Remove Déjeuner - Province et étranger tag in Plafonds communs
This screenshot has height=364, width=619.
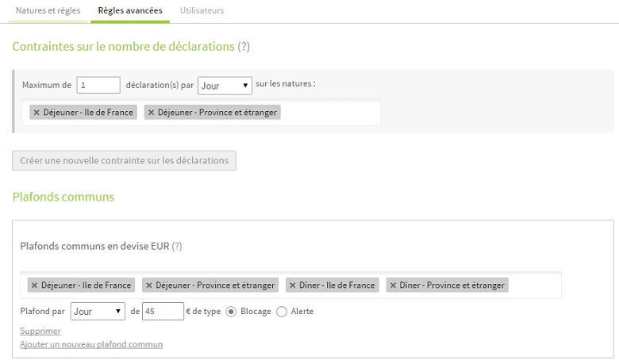(x=149, y=285)
